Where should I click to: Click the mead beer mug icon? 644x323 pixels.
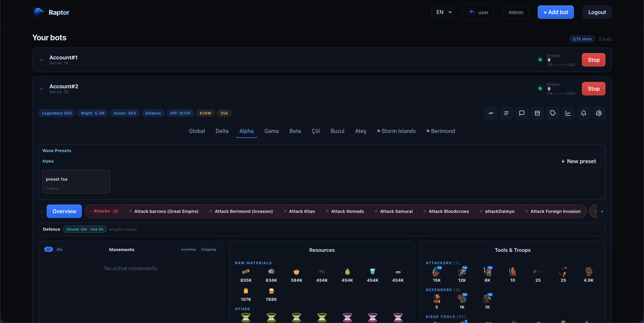point(271,291)
